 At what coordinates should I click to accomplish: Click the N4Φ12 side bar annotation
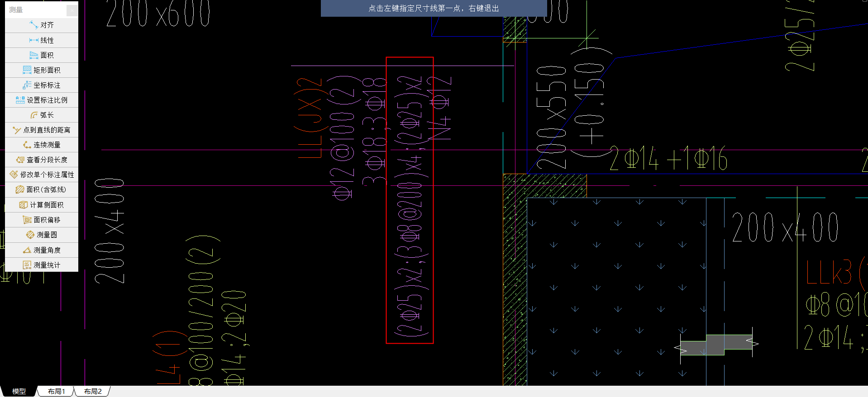click(x=439, y=108)
